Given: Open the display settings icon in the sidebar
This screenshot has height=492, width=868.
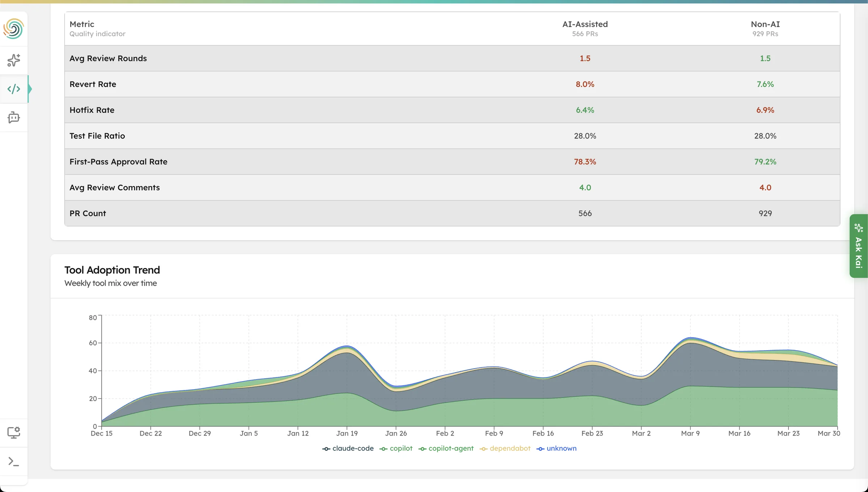Looking at the screenshot, I should pos(14,432).
